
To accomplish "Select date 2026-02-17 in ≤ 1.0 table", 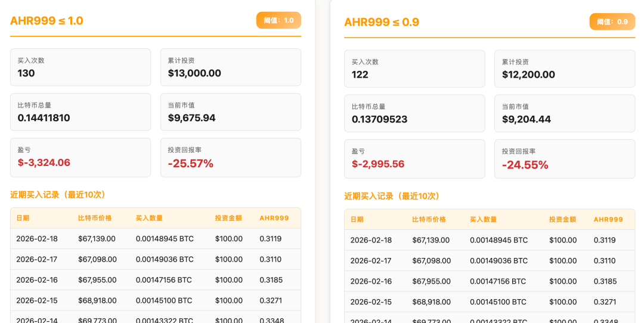I will pos(37,259).
